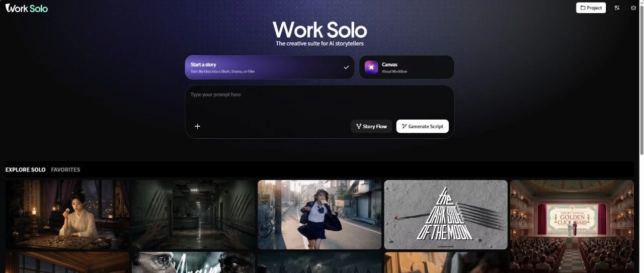Select the Start a story option
Viewport: 644px width, 273px height.
click(270, 67)
